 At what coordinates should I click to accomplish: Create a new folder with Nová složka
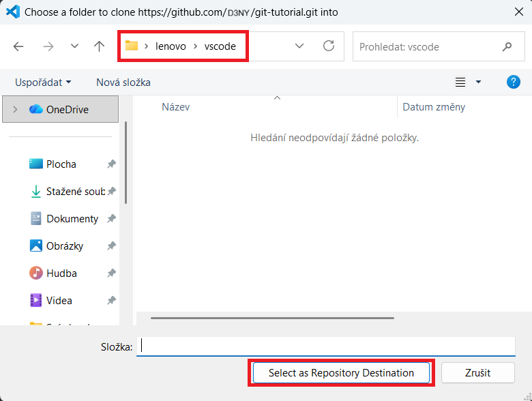click(123, 82)
